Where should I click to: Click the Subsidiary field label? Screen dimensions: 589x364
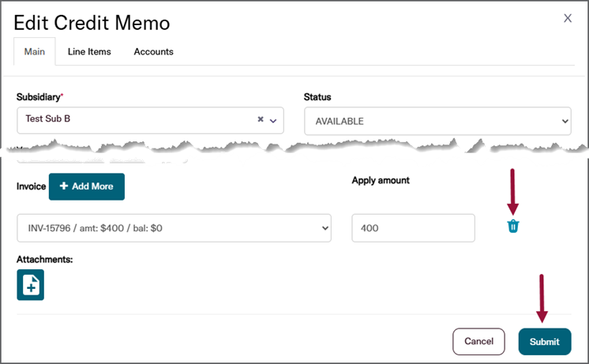click(39, 97)
